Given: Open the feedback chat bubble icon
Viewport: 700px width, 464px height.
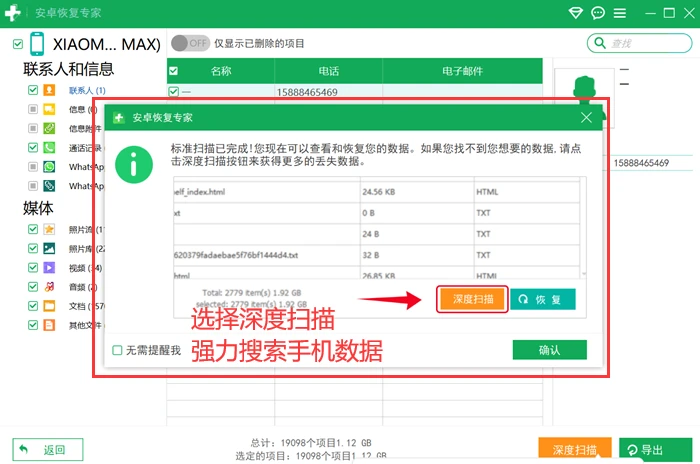Looking at the screenshot, I should pos(598,13).
